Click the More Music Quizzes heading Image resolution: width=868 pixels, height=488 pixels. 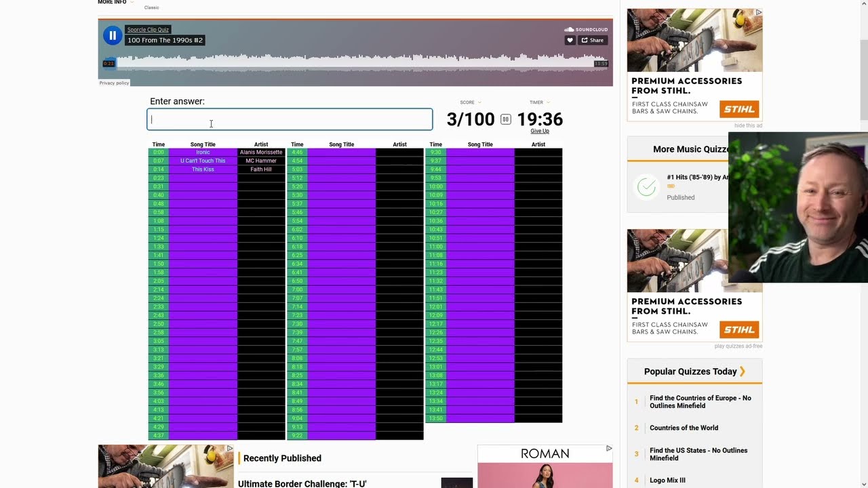691,149
